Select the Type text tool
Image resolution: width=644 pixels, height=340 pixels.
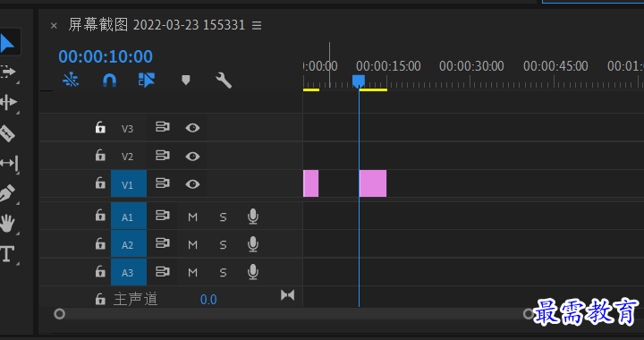click(7, 254)
